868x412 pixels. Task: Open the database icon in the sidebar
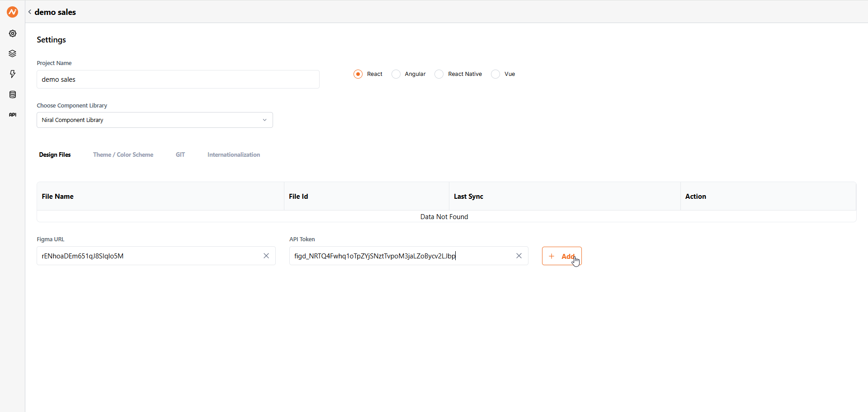click(x=12, y=94)
